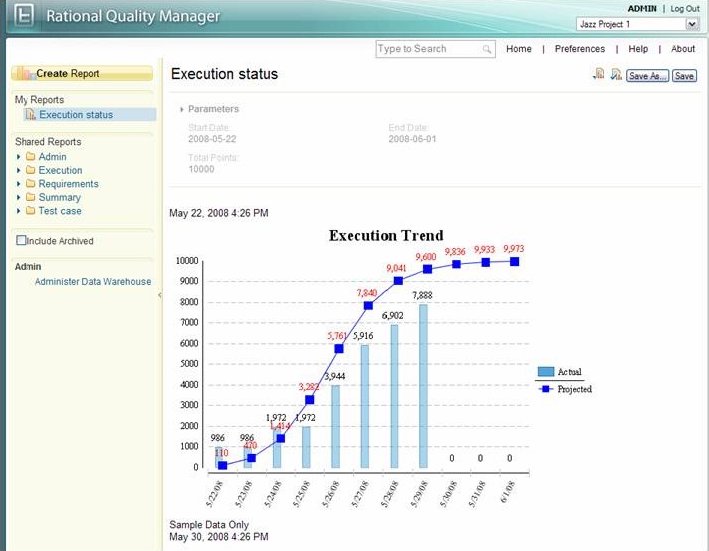The width and height of the screenshot is (709, 551).
Task: Expand the Execution folder tree arrow
Action: coord(18,171)
